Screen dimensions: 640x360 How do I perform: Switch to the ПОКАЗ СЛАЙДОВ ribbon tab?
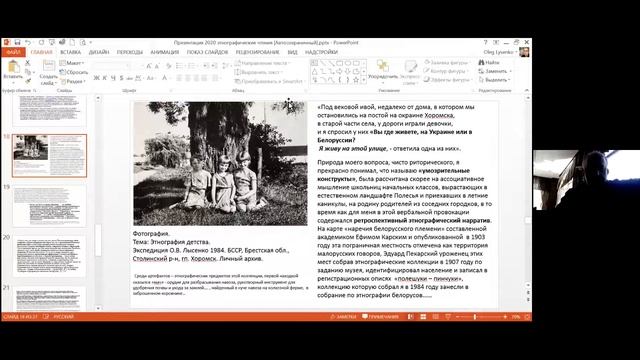207,52
